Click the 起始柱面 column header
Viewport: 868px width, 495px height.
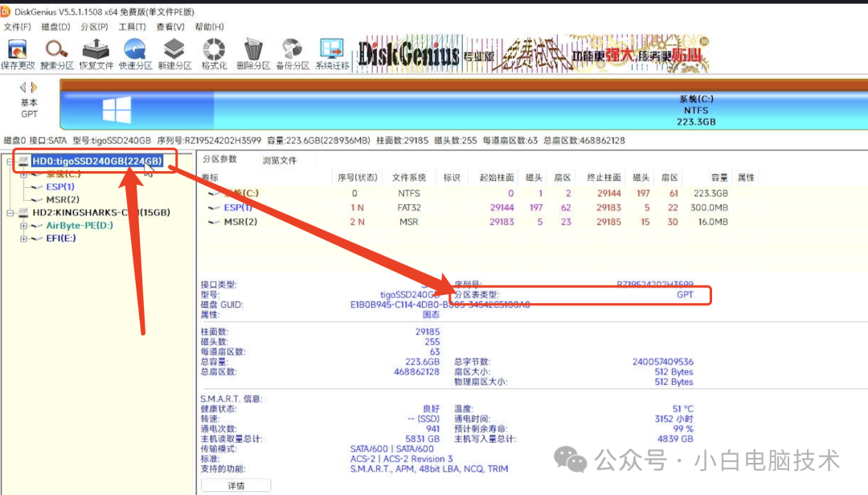(x=497, y=178)
